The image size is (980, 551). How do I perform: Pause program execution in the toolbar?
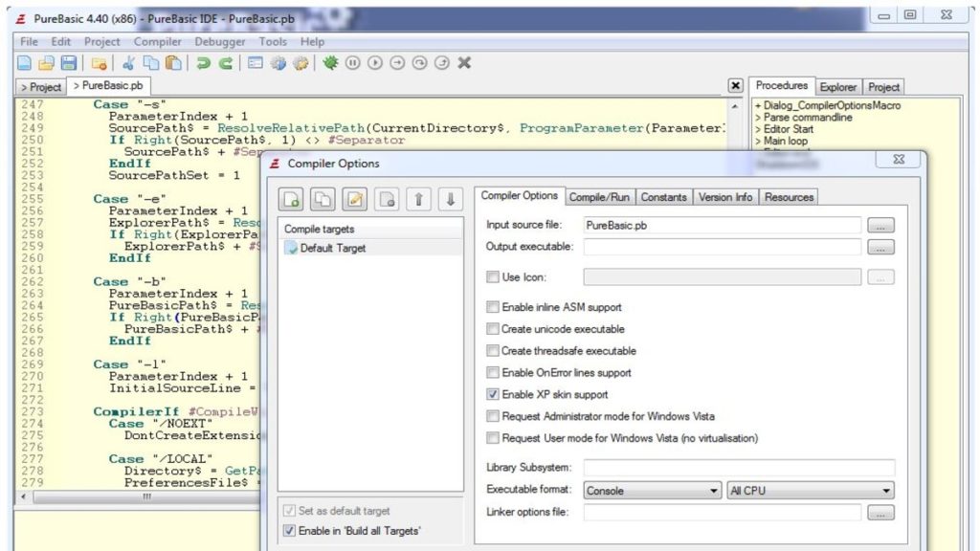click(354, 62)
